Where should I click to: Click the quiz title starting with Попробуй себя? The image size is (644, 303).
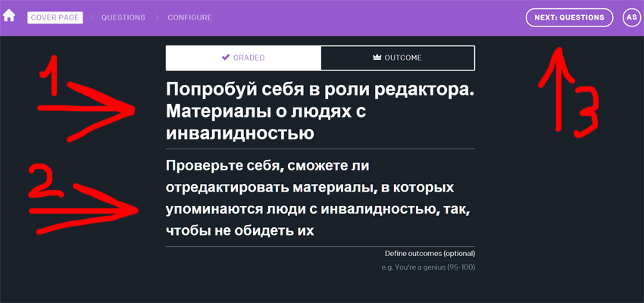[x=318, y=111]
